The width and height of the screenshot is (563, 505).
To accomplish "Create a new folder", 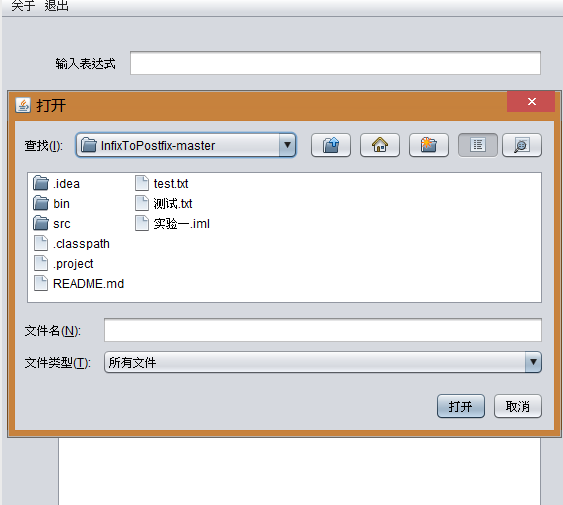I will (x=428, y=145).
